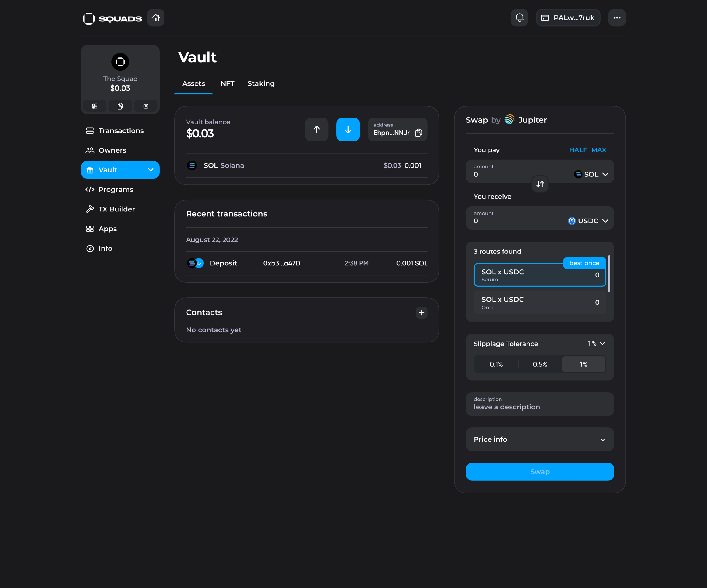Open the USDC receive token dropdown

click(x=588, y=221)
